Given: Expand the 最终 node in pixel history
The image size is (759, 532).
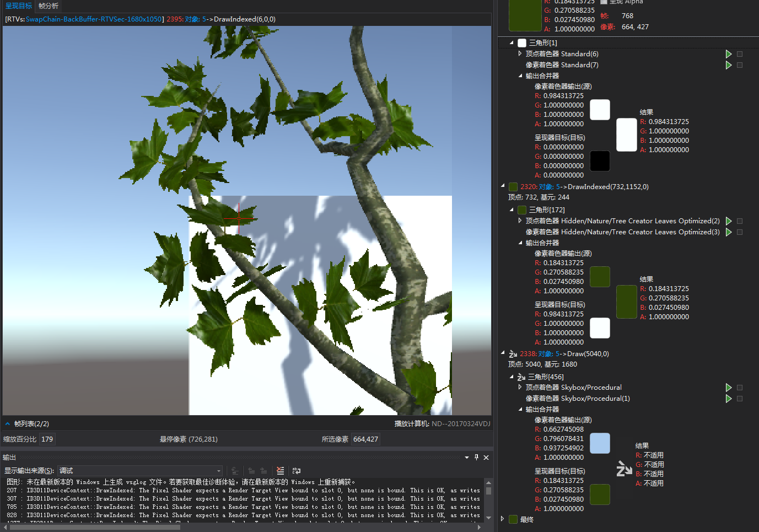Looking at the screenshot, I should (x=502, y=519).
